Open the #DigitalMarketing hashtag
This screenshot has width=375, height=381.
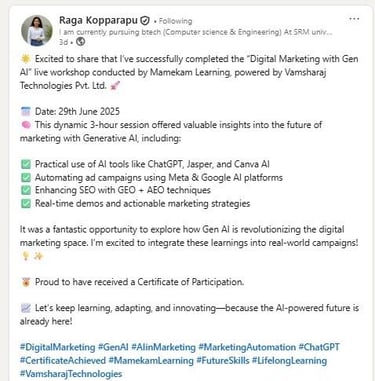click(58, 347)
